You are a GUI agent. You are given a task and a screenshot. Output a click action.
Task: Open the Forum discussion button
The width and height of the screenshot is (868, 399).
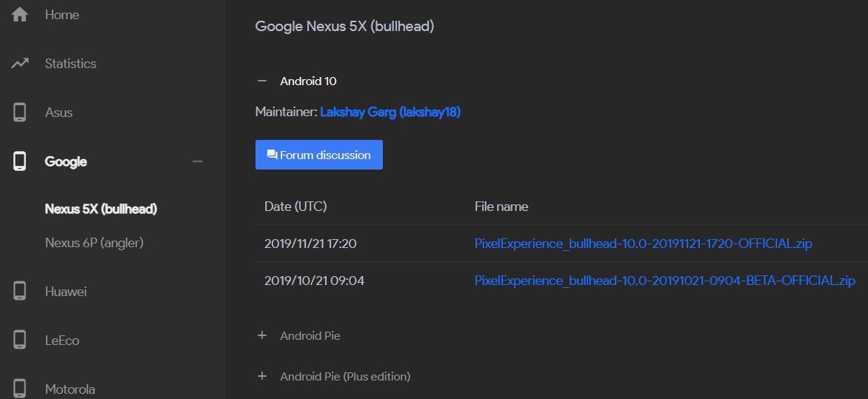point(319,155)
